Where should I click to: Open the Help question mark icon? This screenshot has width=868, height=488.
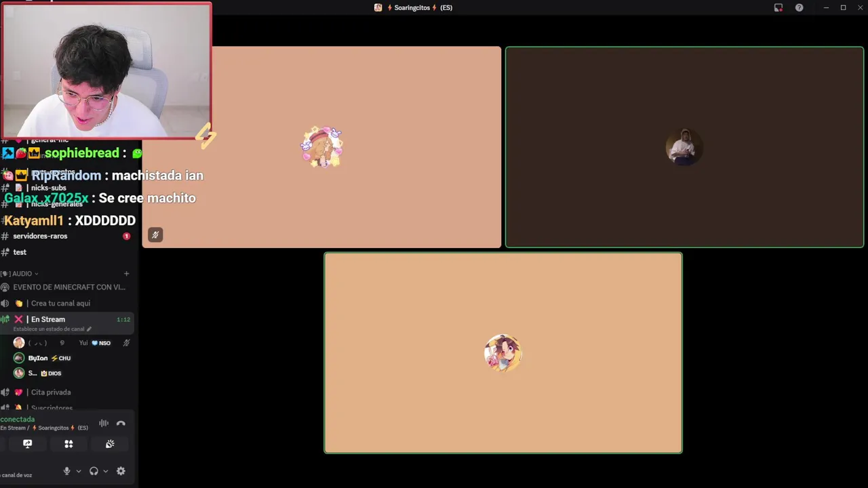click(800, 7)
